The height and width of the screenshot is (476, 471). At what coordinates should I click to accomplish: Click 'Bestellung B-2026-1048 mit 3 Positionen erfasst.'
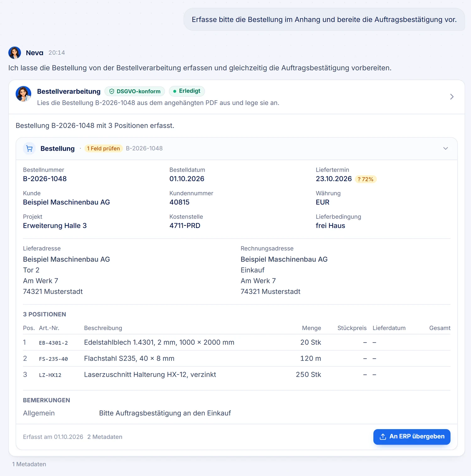click(95, 126)
